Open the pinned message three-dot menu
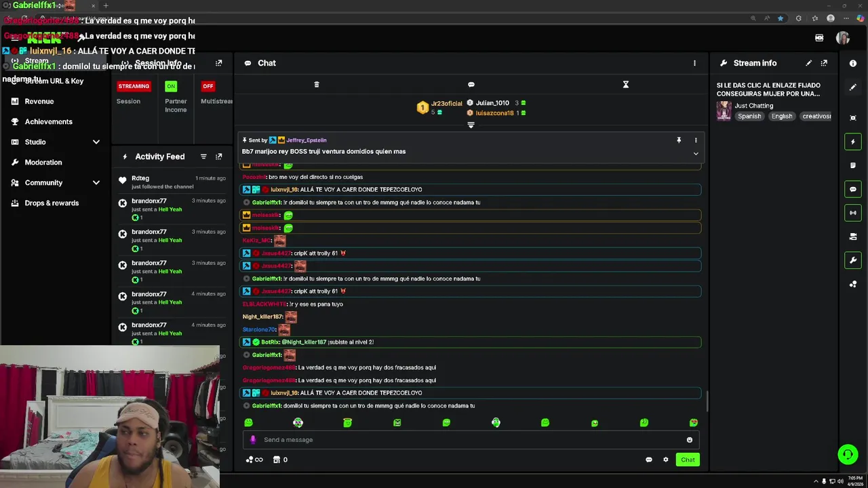Image resolution: width=868 pixels, height=488 pixels. (696, 140)
